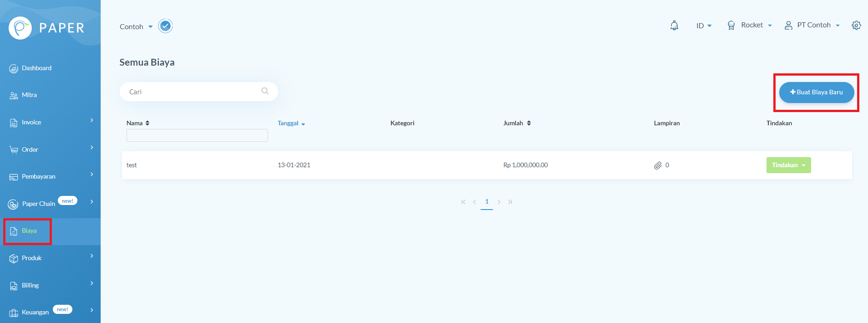The height and width of the screenshot is (323, 868).
Task: Click the Paper Chain icon
Action: [x=13, y=205]
